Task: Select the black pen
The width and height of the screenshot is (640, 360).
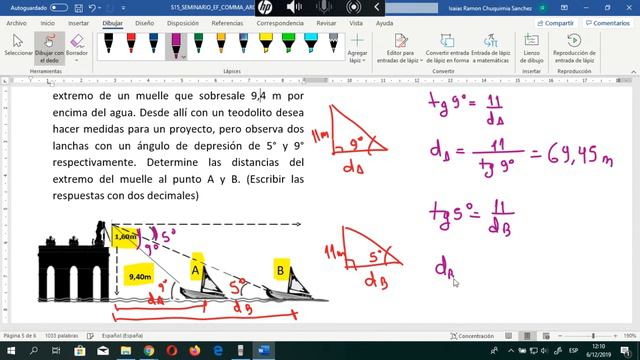Action: (x=109, y=44)
